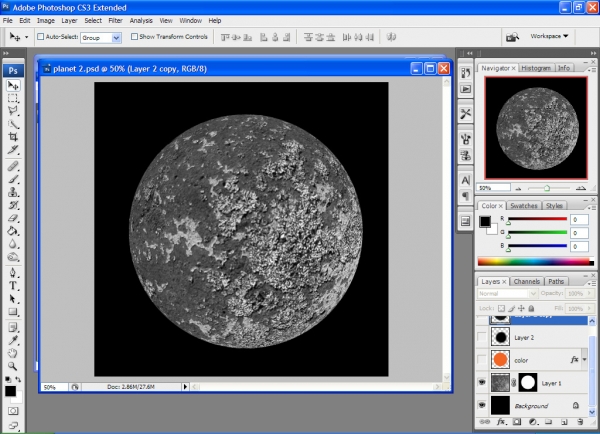600x434 pixels.
Task: Open the Filter menu
Action: tap(115, 21)
